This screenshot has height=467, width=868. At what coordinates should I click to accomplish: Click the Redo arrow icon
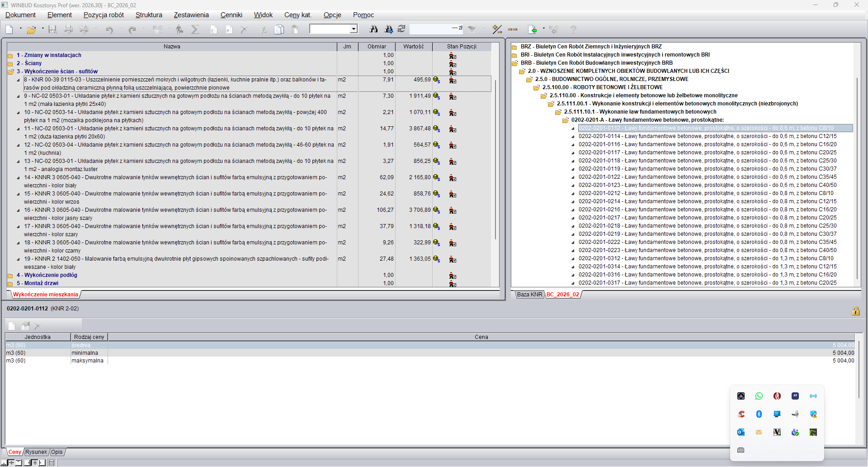coord(132,30)
